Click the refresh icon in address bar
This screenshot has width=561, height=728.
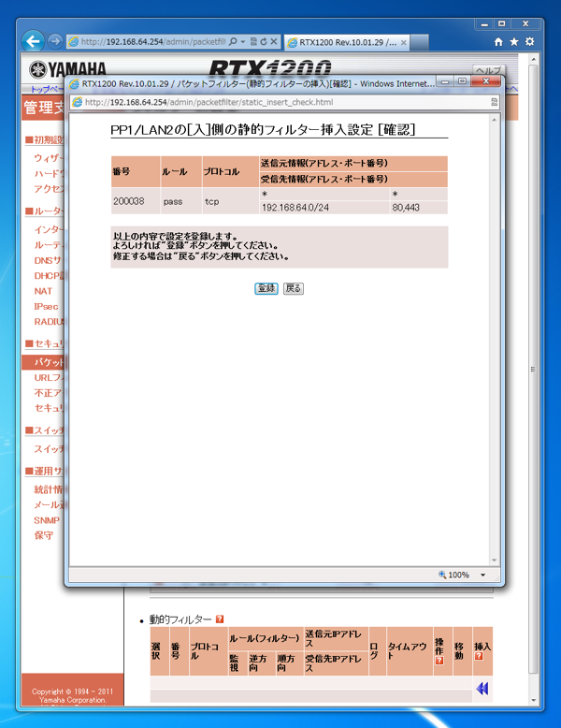(x=264, y=41)
